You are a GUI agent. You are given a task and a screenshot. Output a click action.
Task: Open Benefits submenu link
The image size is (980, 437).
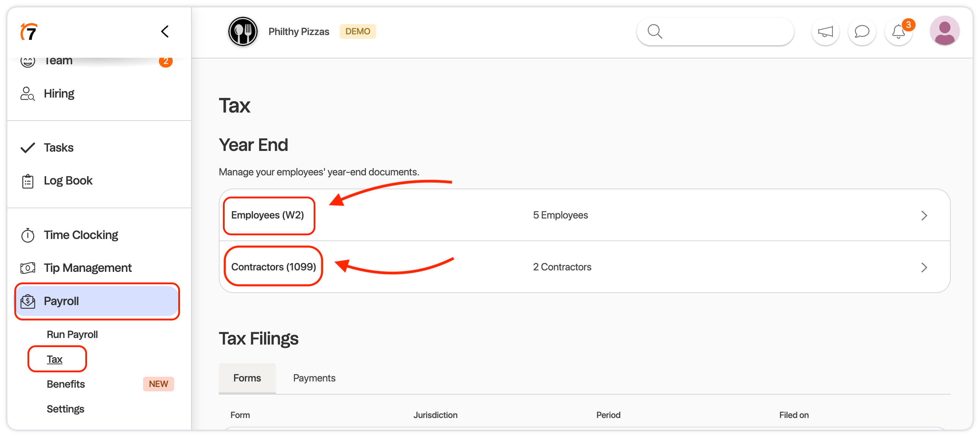(x=66, y=384)
